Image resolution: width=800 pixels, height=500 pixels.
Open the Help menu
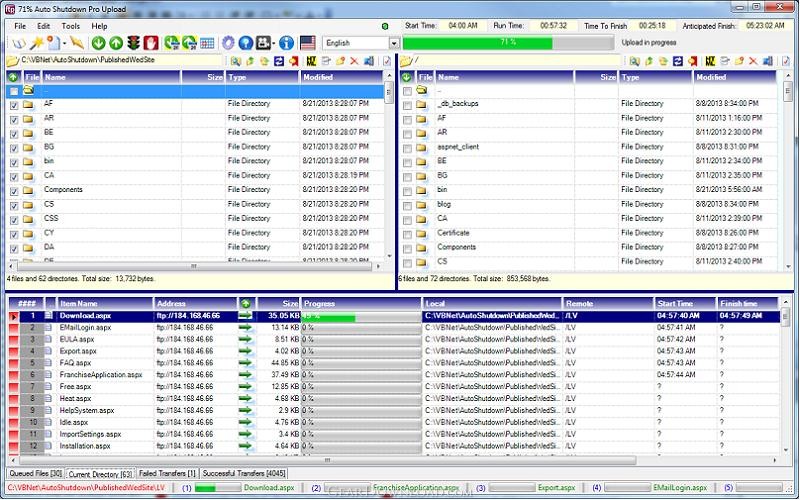click(99, 26)
